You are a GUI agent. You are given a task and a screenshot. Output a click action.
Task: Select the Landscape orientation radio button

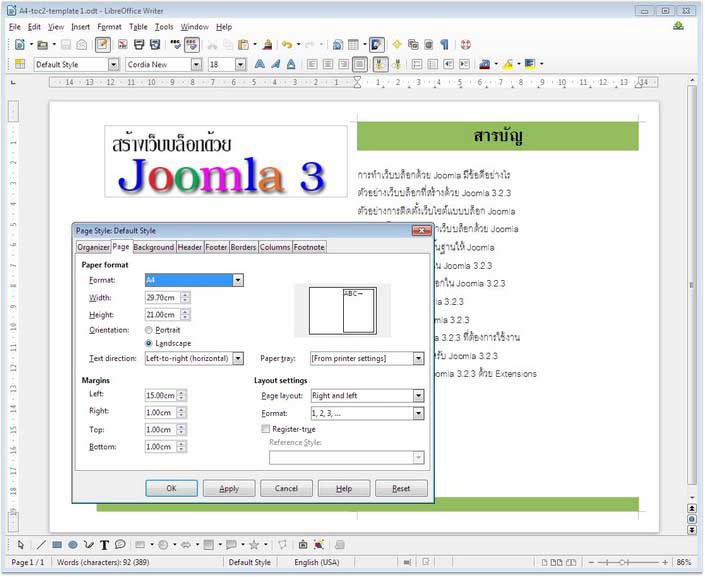[x=149, y=344]
